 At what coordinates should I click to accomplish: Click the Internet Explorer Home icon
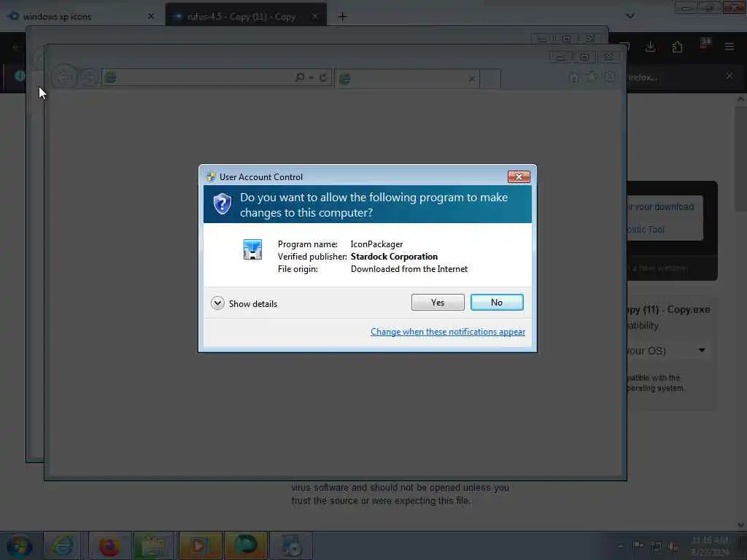coord(574,77)
